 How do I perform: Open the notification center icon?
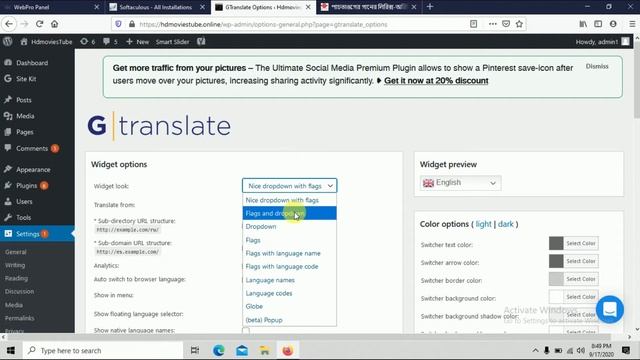coord(625,350)
